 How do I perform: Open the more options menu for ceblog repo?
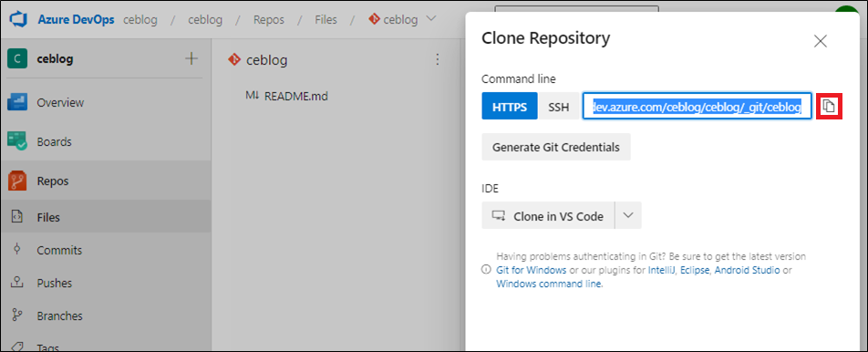pos(438,59)
